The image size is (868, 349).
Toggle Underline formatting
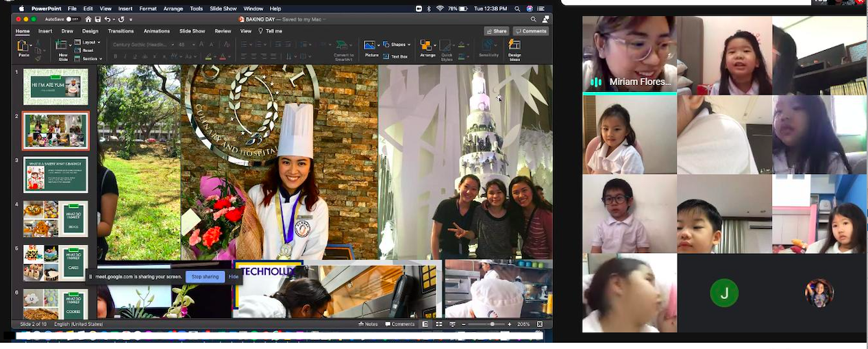tap(134, 57)
